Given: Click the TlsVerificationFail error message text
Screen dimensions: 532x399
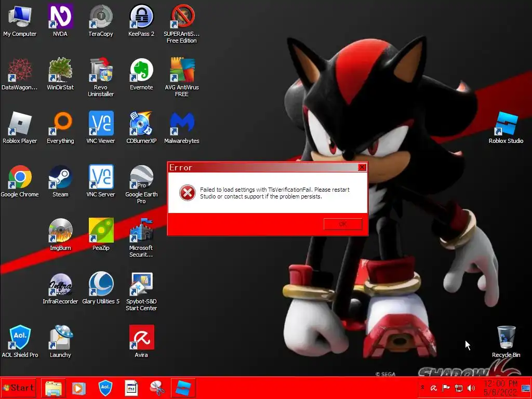Looking at the screenshot, I should (x=274, y=193).
